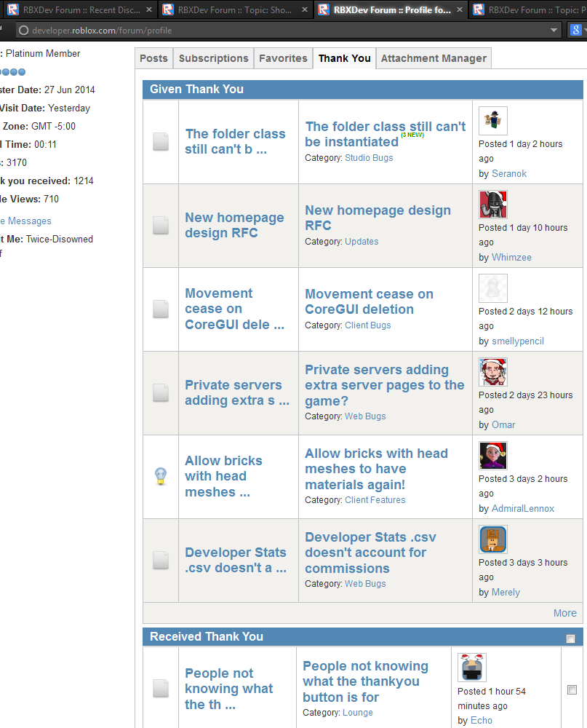Open the address bar history dropdown
Screen dimensions: 587x728
coord(554,30)
